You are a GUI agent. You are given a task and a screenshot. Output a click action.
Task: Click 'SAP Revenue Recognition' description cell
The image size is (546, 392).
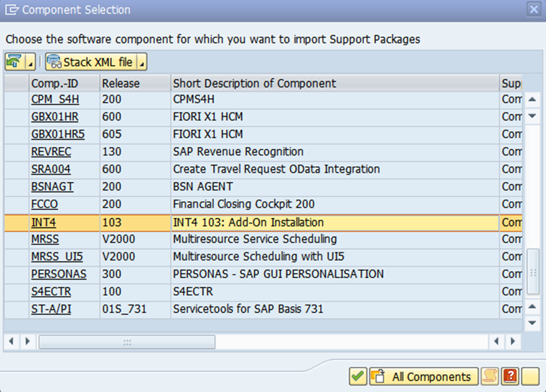(x=335, y=152)
